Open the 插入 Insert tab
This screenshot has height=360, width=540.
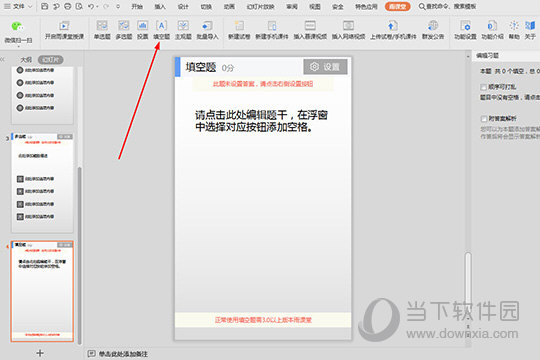160,6
